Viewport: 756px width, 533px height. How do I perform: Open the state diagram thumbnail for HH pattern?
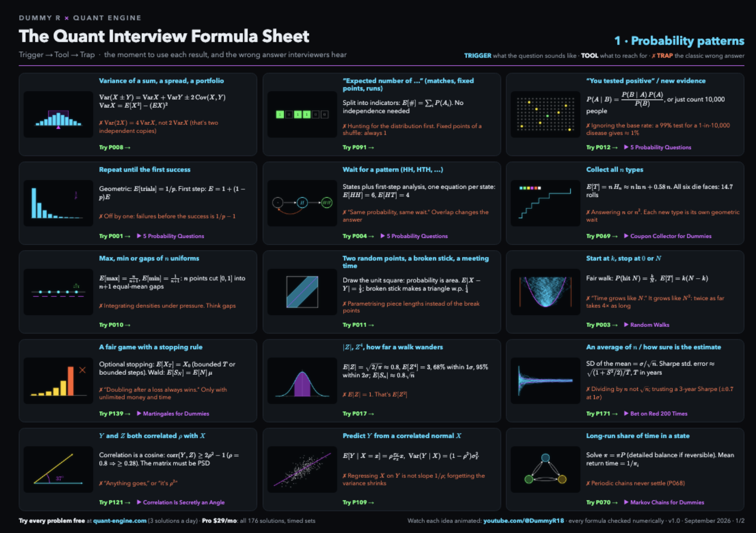pyautogui.click(x=302, y=203)
